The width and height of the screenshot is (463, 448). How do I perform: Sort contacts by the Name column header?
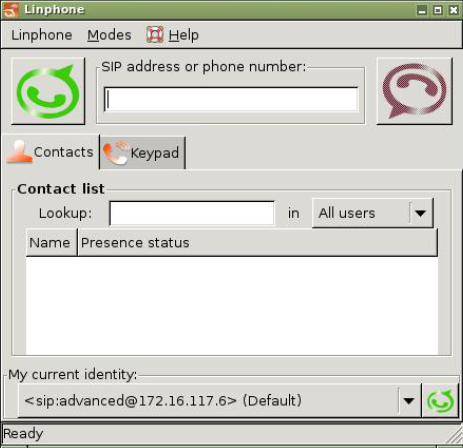(51, 243)
